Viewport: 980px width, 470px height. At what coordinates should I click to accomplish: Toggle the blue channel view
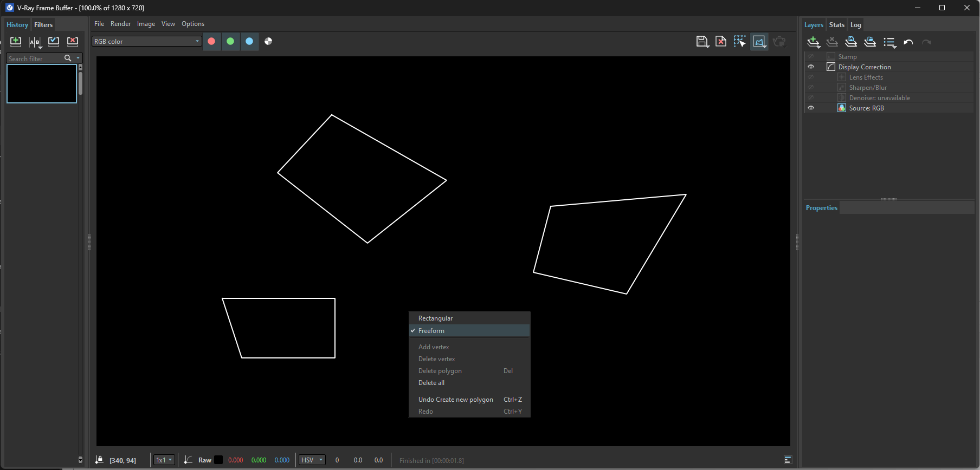click(x=249, y=41)
